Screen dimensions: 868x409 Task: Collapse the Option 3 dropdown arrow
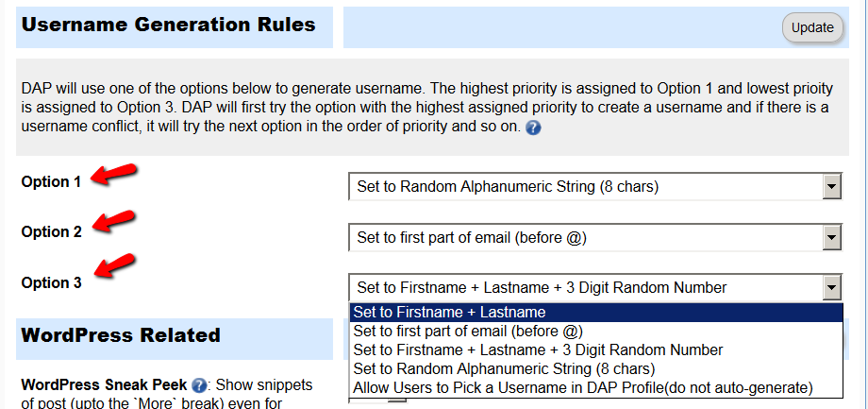[832, 288]
